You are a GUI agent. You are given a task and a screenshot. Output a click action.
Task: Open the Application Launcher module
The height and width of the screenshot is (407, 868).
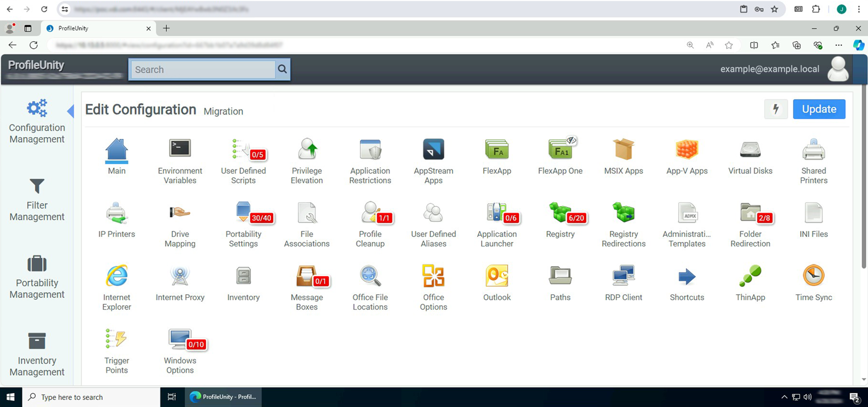tap(496, 213)
